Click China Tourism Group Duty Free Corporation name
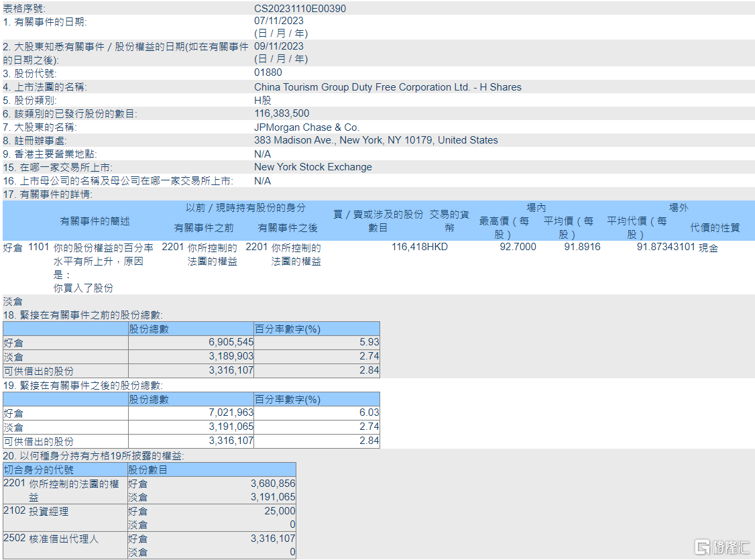755x560 pixels. tap(388, 87)
